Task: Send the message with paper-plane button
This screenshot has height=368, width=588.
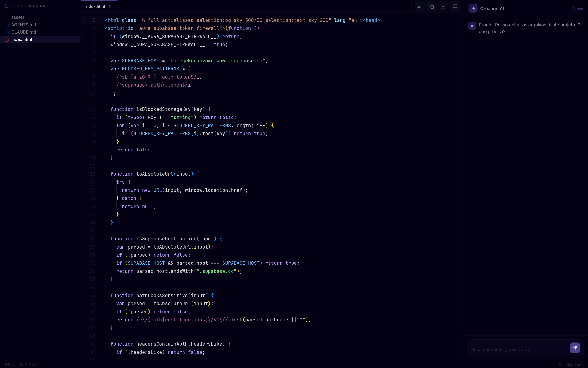Action: point(575,348)
